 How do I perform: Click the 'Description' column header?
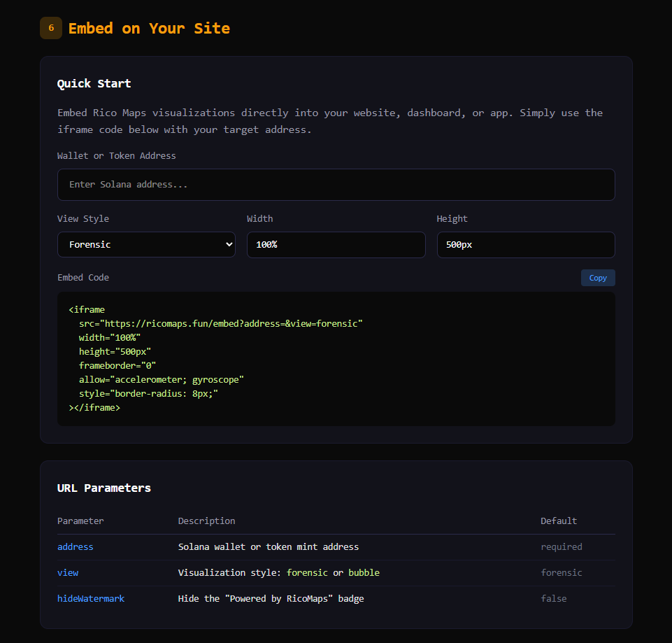[x=206, y=521]
